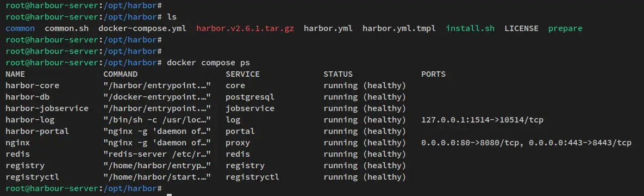Click the harbor-core container name
The image size is (644, 196).
[x=33, y=85]
